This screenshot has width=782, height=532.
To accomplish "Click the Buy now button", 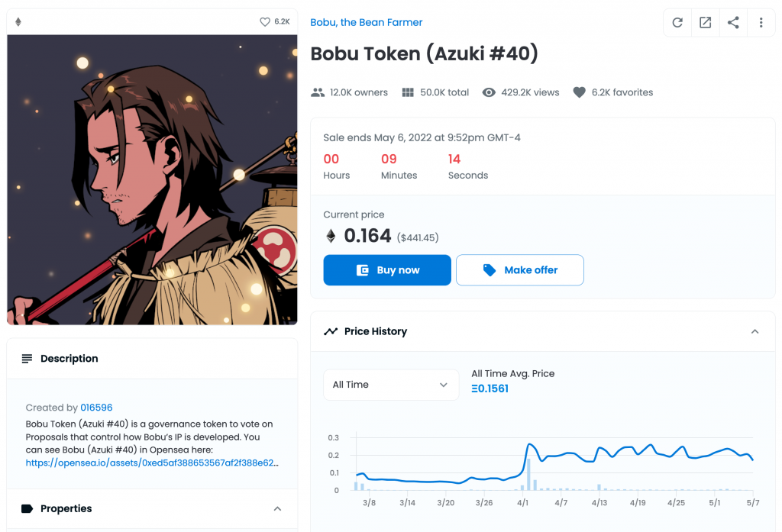I will 387,270.
